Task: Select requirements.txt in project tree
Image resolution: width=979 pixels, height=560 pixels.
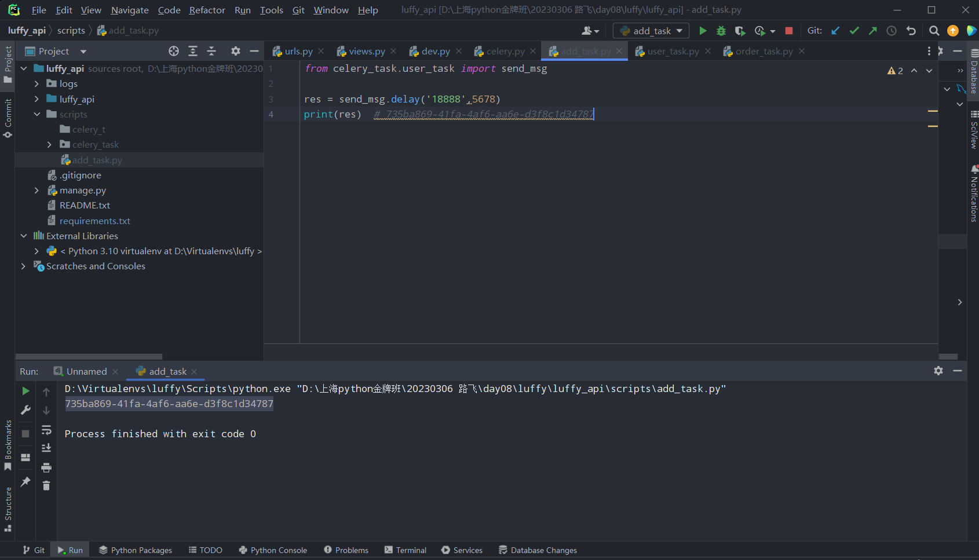Action: coord(94,221)
